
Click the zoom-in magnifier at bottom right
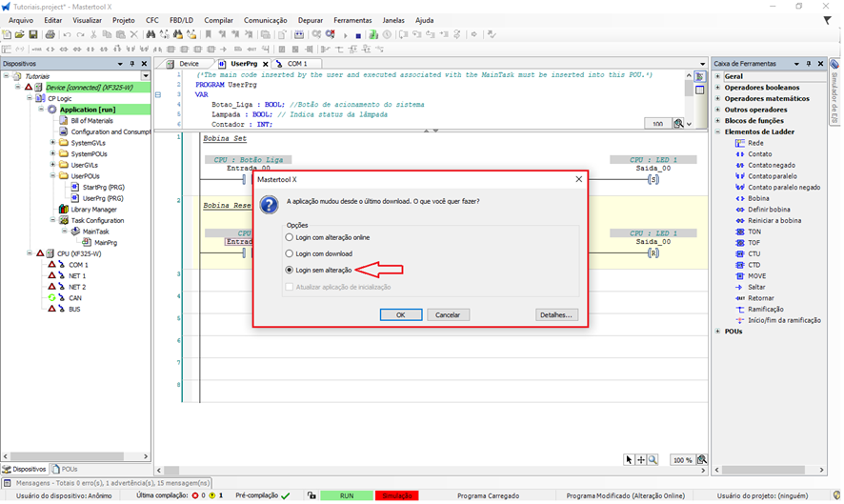(653, 460)
